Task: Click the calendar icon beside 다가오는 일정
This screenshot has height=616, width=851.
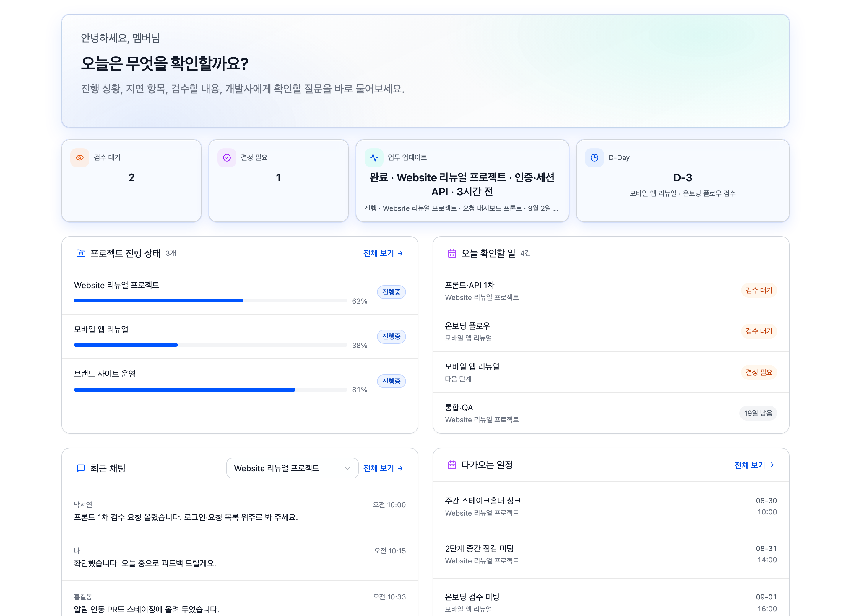Action: (452, 465)
